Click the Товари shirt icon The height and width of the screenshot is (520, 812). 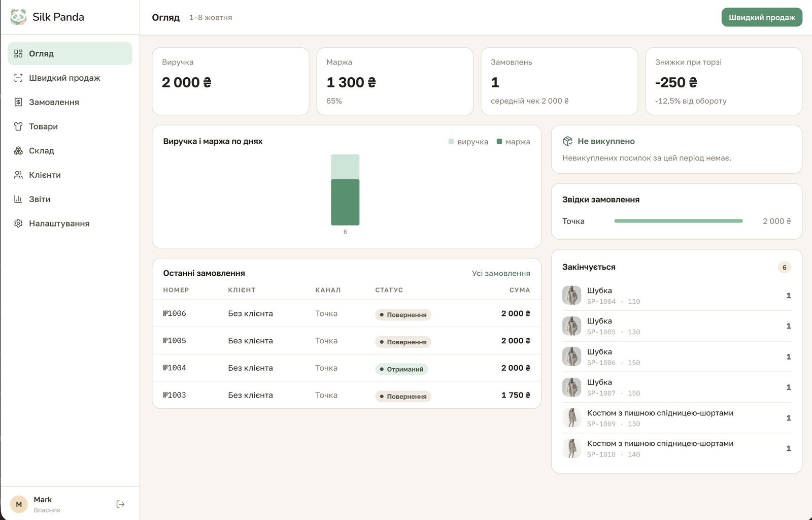coord(18,126)
